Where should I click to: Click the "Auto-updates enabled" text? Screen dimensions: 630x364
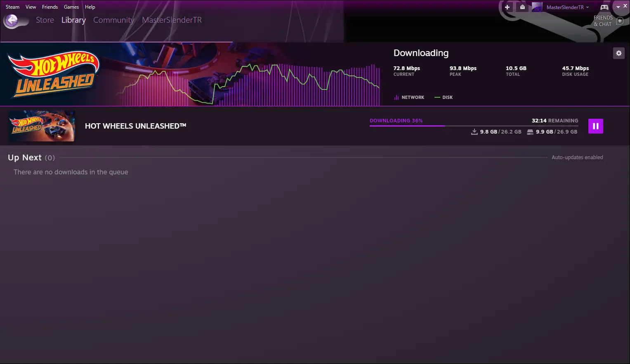pyautogui.click(x=577, y=157)
